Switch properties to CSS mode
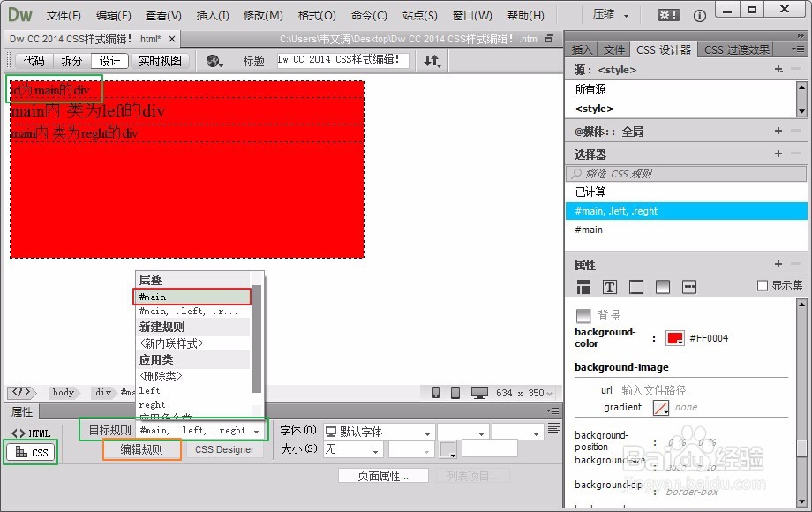 tap(32, 453)
